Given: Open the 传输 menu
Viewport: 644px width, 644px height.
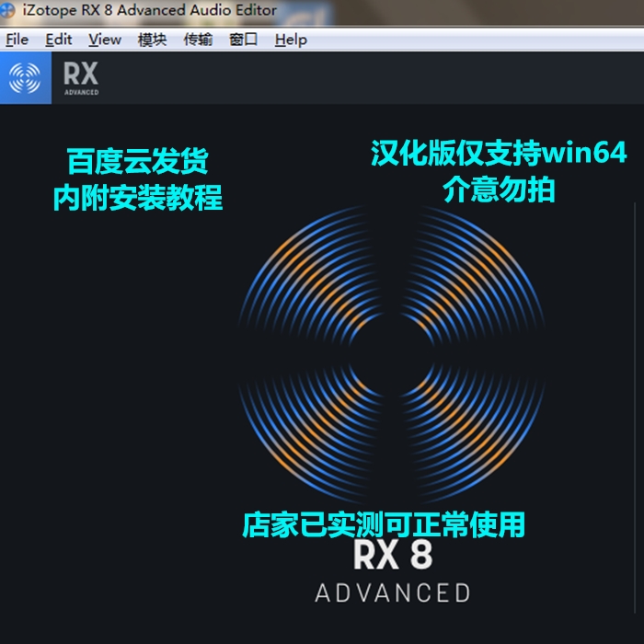Looking at the screenshot, I should coord(198,40).
